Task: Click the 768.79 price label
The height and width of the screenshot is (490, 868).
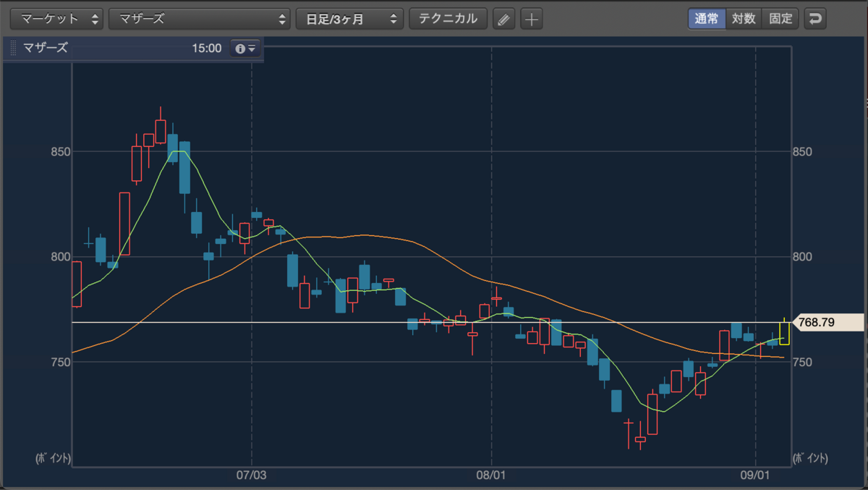Action: pyautogui.click(x=830, y=323)
